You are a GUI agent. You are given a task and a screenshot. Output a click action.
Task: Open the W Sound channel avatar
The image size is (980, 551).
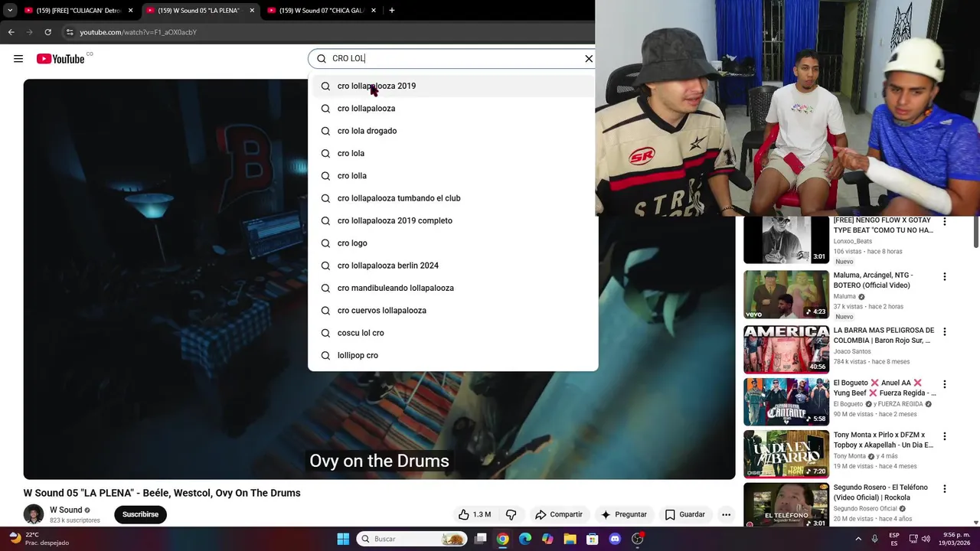(x=34, y=514)
